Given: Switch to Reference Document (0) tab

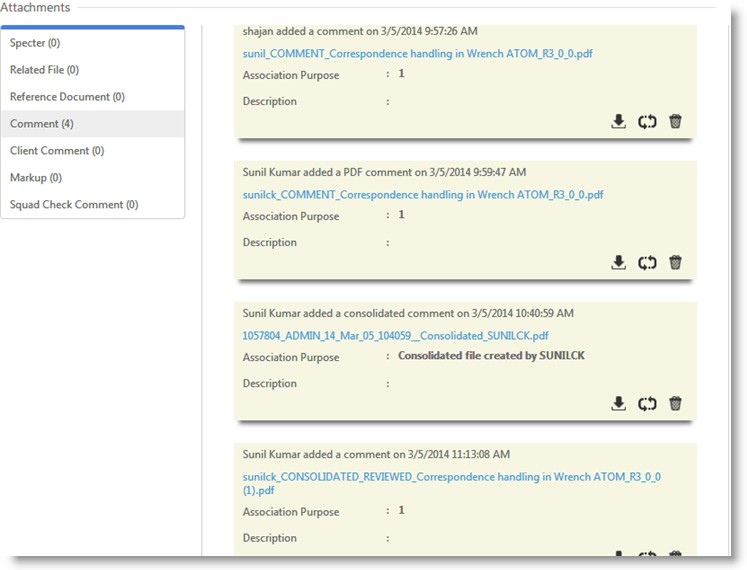Looking at the screenshot, I should 92,97.
